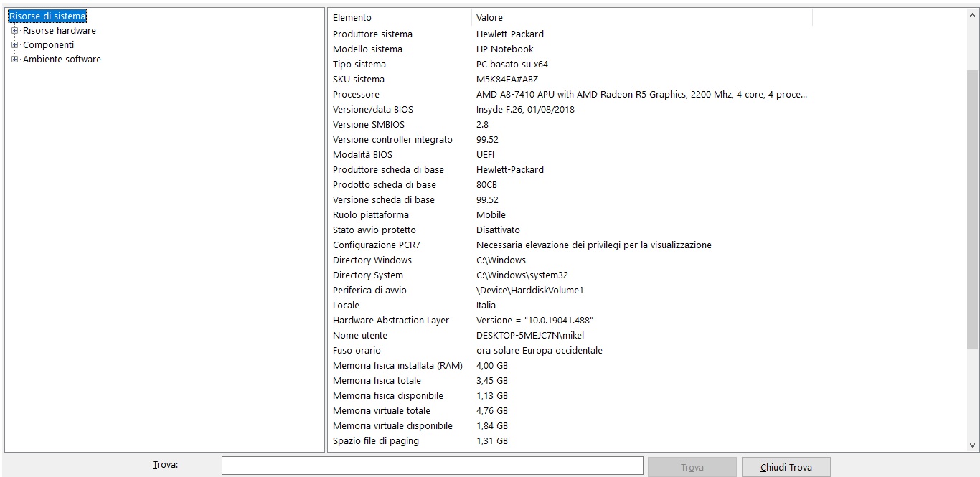
Task: Click the C:\Windows\system32 value
Action: [522, 275]
